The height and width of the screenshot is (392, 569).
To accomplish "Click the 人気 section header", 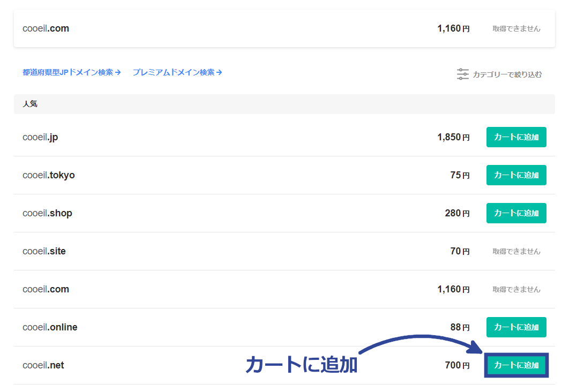I will pyautogui.click(x=284, y=104).
